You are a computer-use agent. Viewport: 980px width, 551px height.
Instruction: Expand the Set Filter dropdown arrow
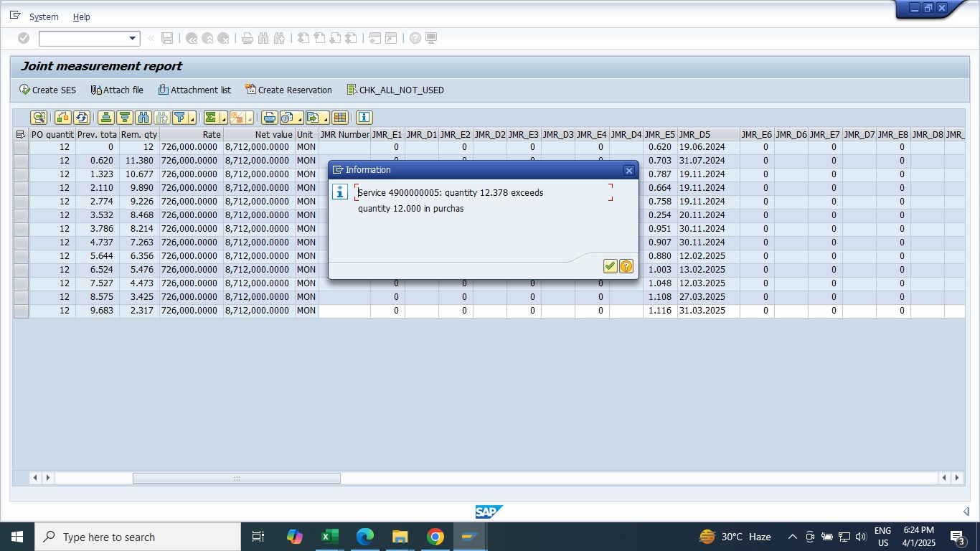tap(192, 119)
